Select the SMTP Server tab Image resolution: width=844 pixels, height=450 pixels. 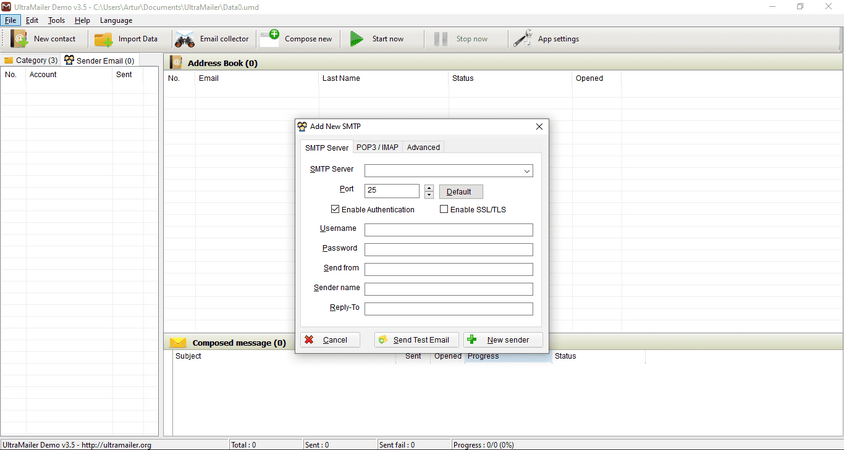[327, 147]
